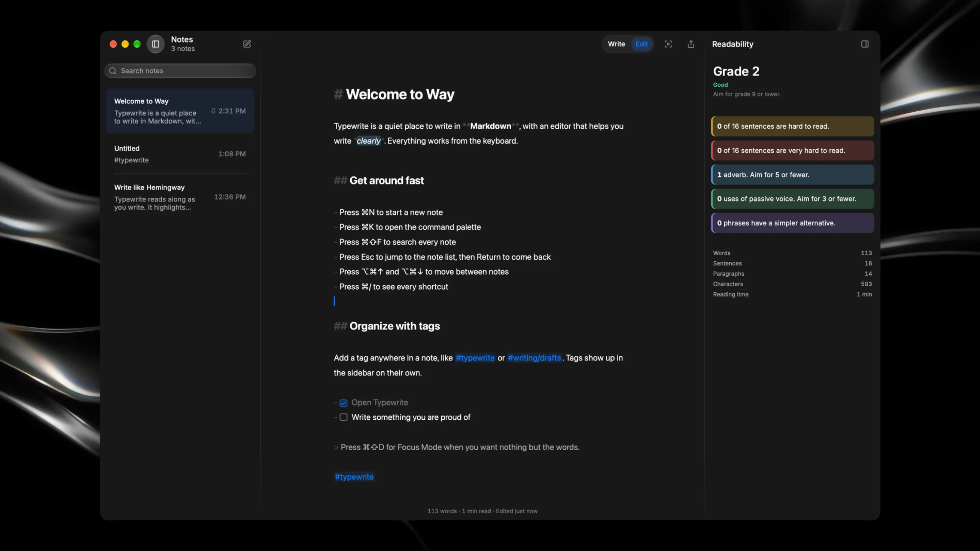Click the Focus Mode blockquote line
This screenshot has height=551, width=980.
click(460, 447)
